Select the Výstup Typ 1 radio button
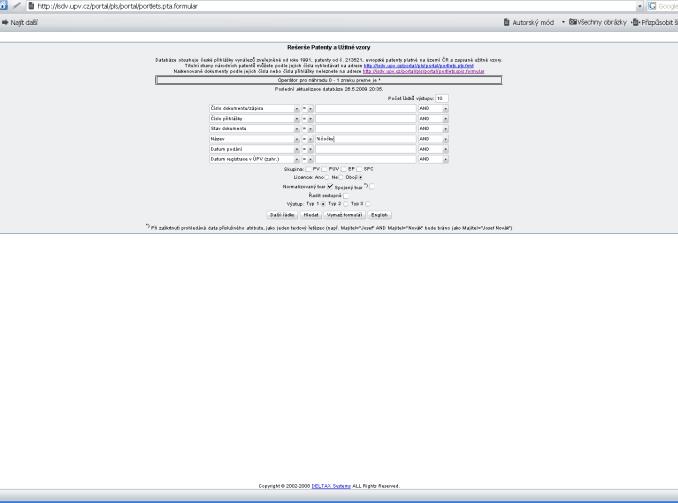Viewport: 678px width, 503px height. 323,204
